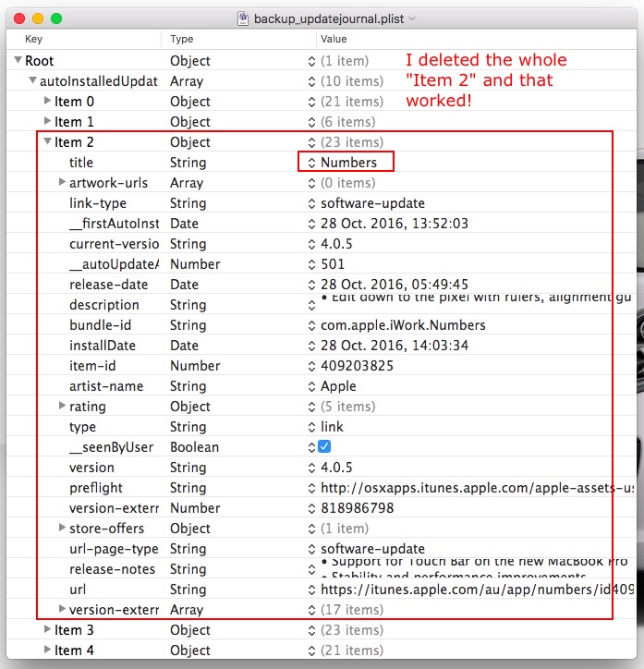
Task: Select value 28 Oct. 2016, 13:52:03
Action: (x=395, y=224)
